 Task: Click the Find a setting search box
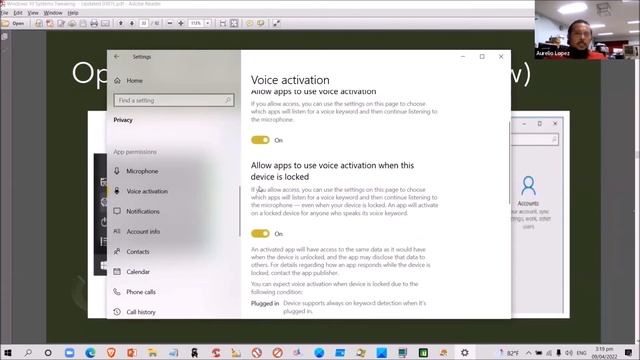174,100
